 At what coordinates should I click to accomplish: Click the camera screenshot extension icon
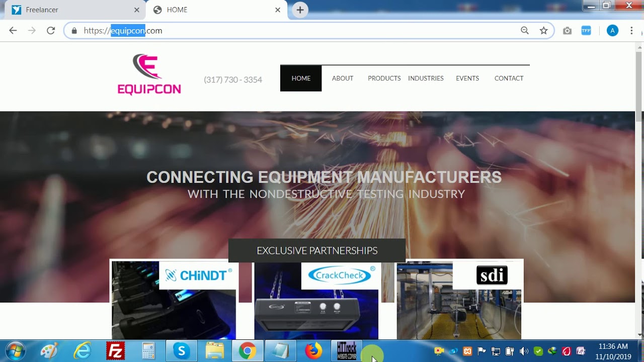(568, 31)
